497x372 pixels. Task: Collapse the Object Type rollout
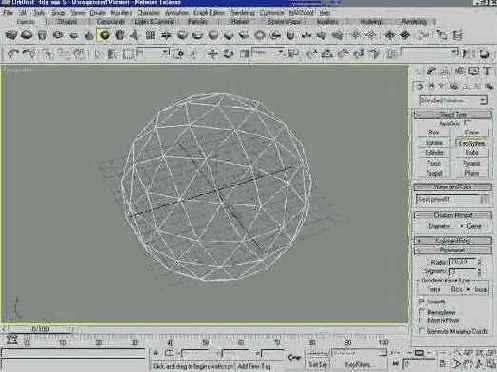click(x=453, y=115)
